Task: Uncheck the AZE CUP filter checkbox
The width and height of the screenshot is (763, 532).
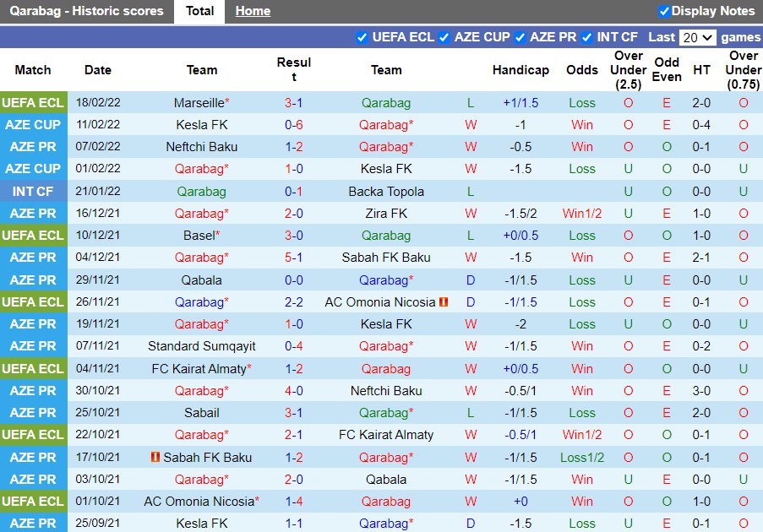Action: pyautogui.click(x=444, y=37)
